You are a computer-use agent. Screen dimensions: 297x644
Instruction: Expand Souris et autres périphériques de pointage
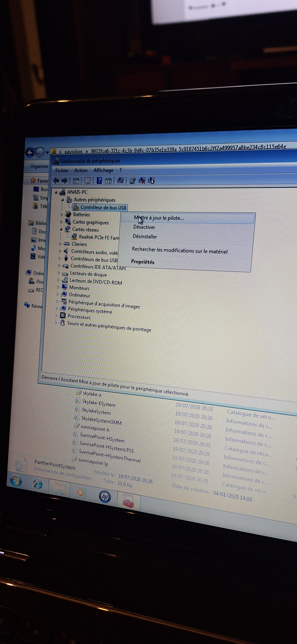pos(56,322)
